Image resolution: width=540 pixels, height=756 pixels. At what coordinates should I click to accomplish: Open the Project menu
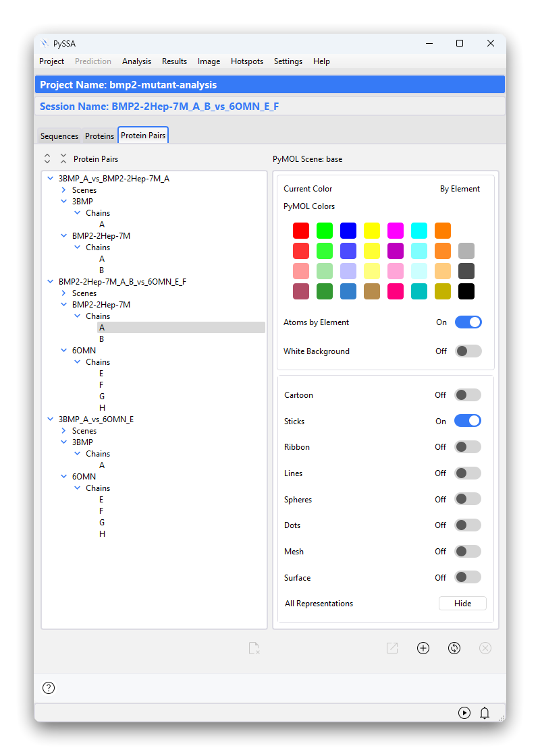51,61
